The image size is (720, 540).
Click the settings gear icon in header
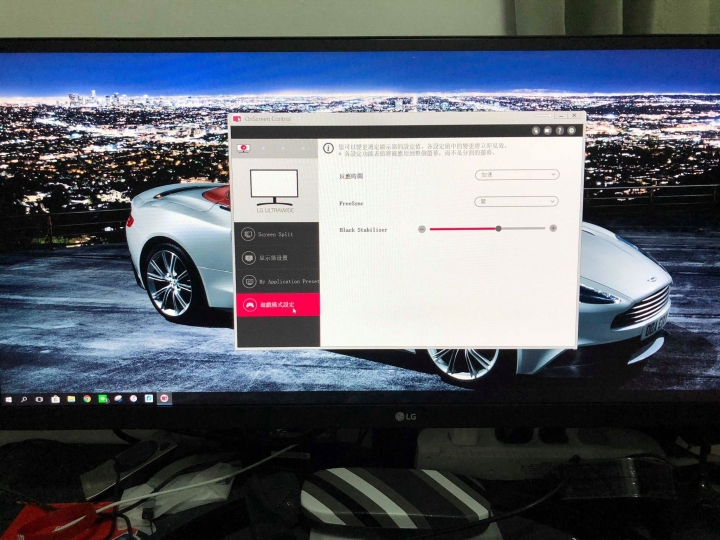pyautogui.click(x=571, y=130)
